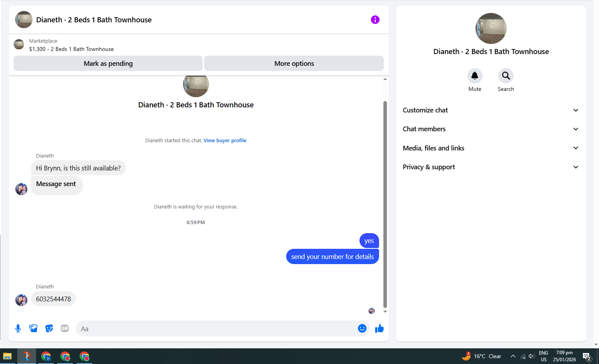Open the GIF picker icon

[x=65, y=328]
